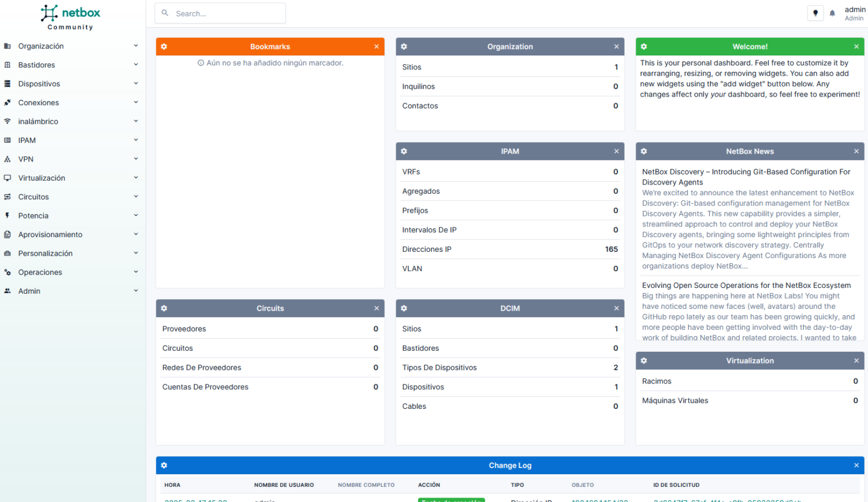Open the gear icon on Welcome widget
The image size is (868, 502).
[644, 47]
